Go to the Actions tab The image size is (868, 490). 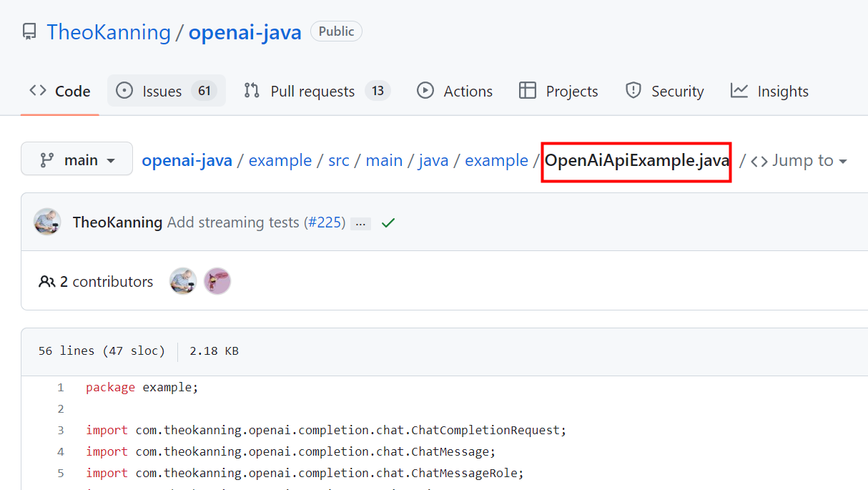455,91
